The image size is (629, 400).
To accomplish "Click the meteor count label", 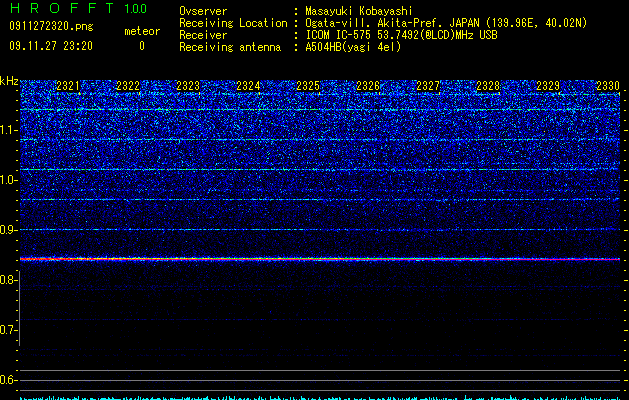I will 142,31.
